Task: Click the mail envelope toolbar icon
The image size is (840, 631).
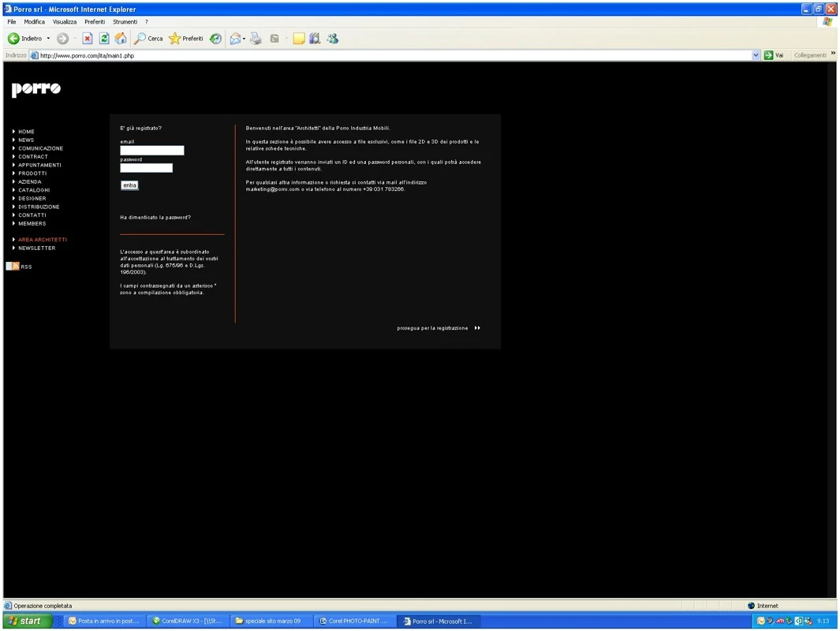Action: (x=235, y=39)
